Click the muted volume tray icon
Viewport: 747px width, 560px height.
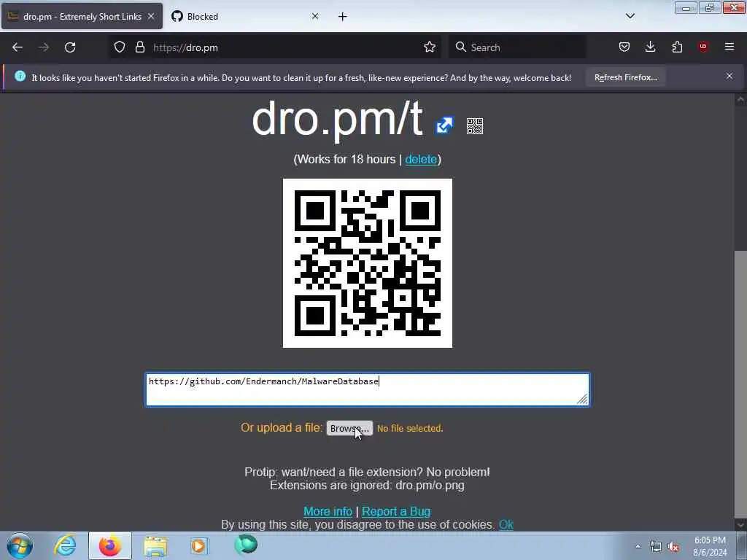[x=673, y=547]
